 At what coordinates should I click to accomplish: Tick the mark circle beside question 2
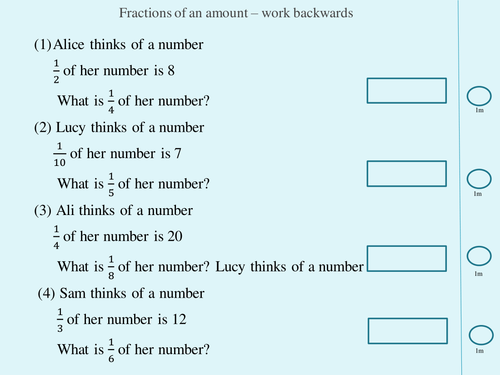[x=479, y=179]
